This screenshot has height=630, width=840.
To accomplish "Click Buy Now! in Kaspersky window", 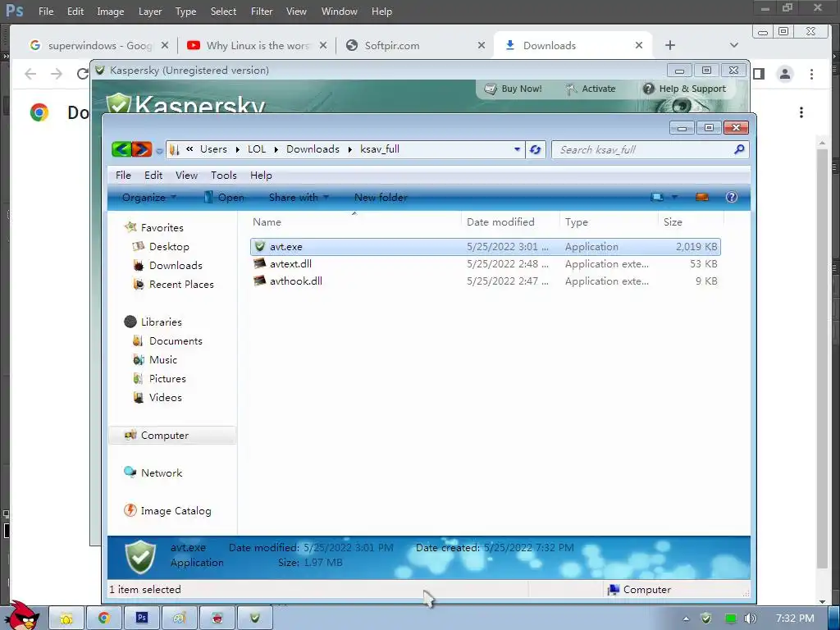I will 514,89.
